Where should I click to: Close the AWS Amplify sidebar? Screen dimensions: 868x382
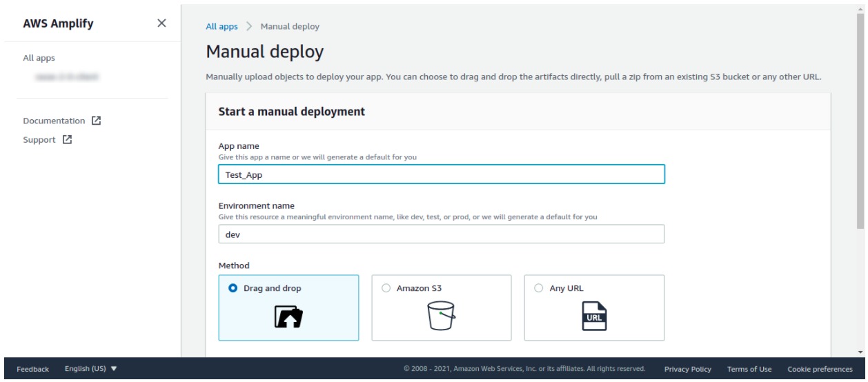[161, 23]
